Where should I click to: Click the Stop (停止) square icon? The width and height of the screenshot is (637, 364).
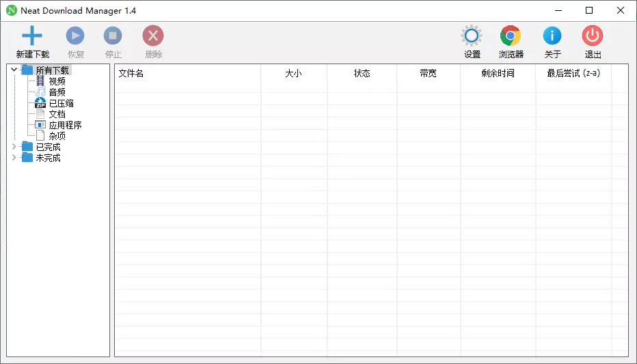113,36
